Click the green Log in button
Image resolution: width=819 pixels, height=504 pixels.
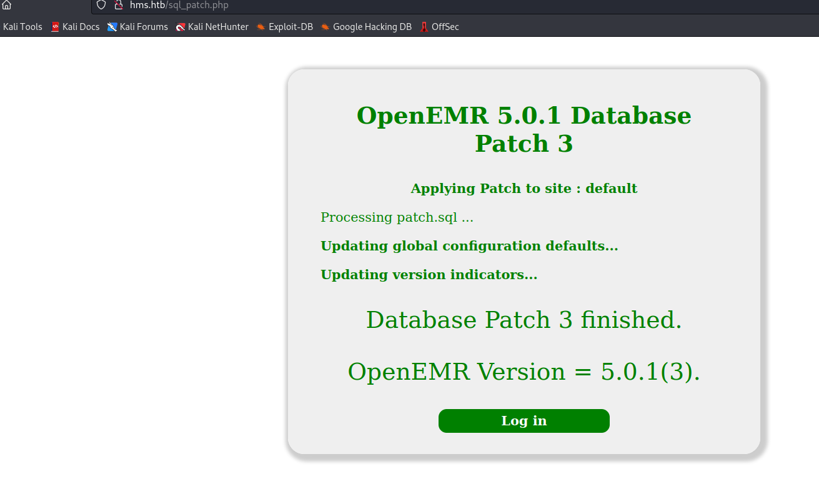[x=524, y=421]
